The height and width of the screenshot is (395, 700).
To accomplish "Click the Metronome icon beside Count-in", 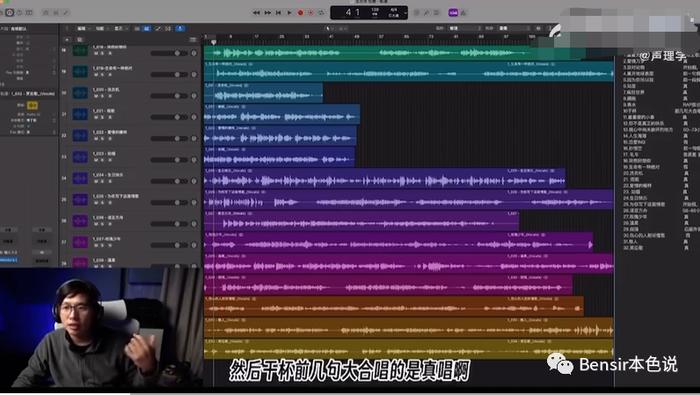I will coord(463,13).
